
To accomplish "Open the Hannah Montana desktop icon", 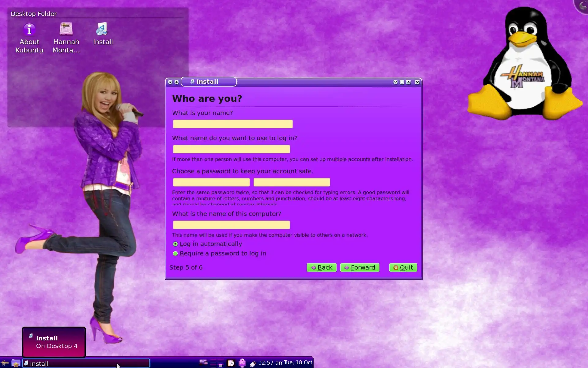I will 66,29.
